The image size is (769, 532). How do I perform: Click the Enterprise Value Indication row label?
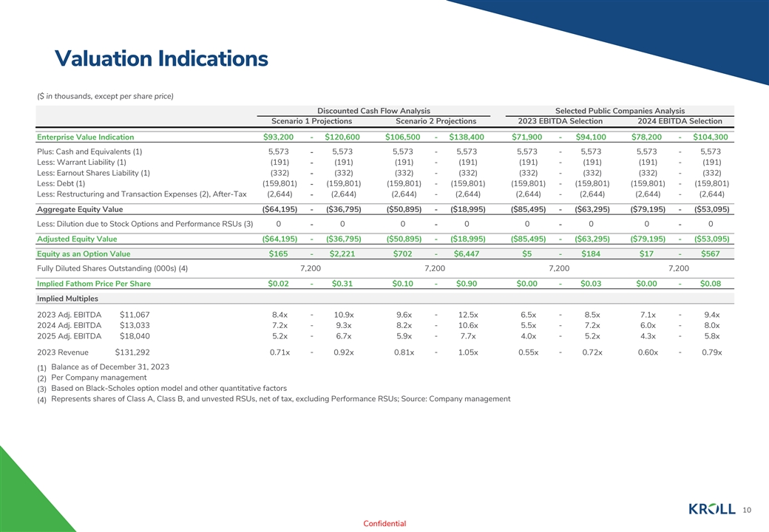[85, 137]
